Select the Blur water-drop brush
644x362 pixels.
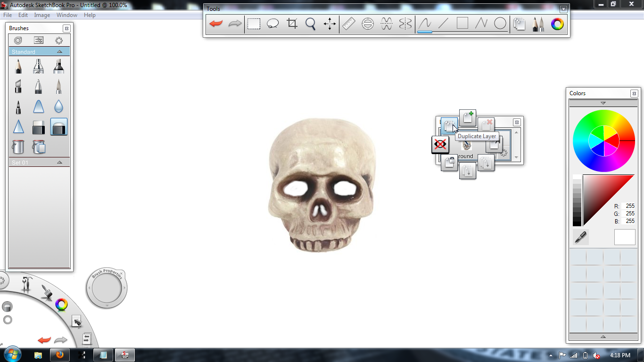tap(59, 107)
